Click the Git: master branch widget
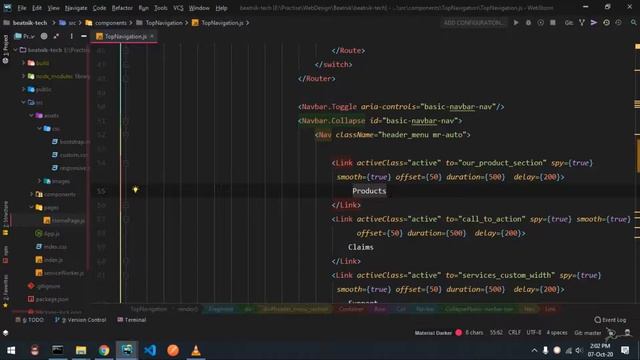This screenshot has height=360, width=640. 587,333
